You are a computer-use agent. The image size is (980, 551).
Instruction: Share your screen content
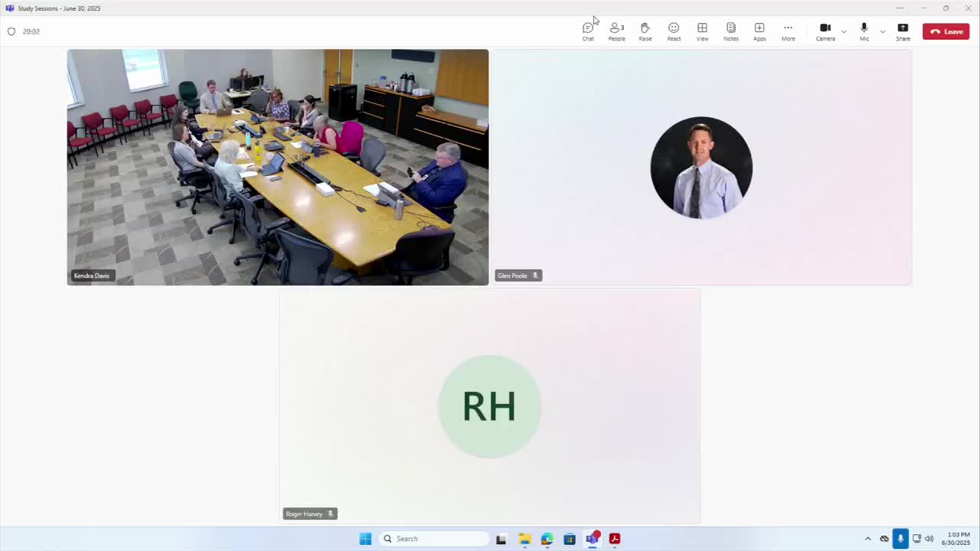(x=903, y=31)
